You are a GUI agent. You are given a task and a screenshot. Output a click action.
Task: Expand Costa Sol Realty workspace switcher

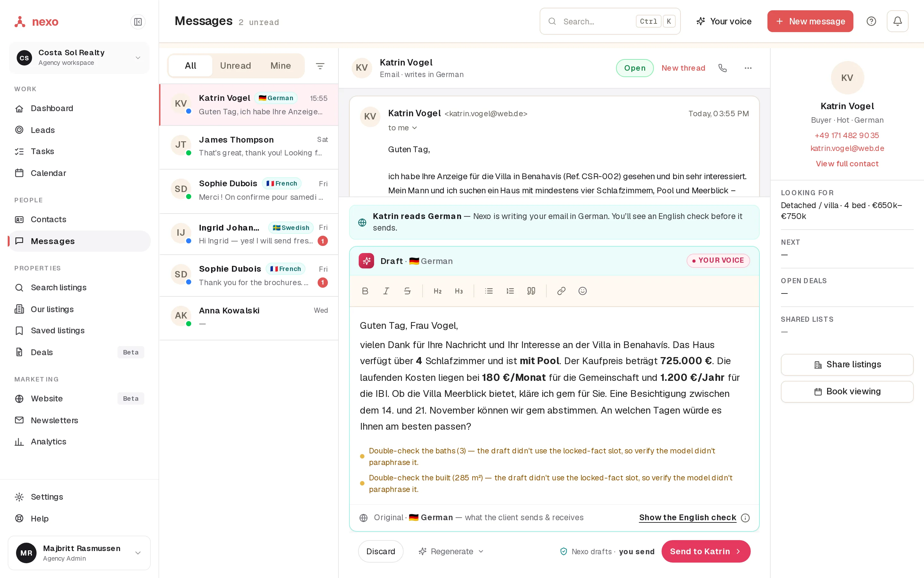click(79, 58)
